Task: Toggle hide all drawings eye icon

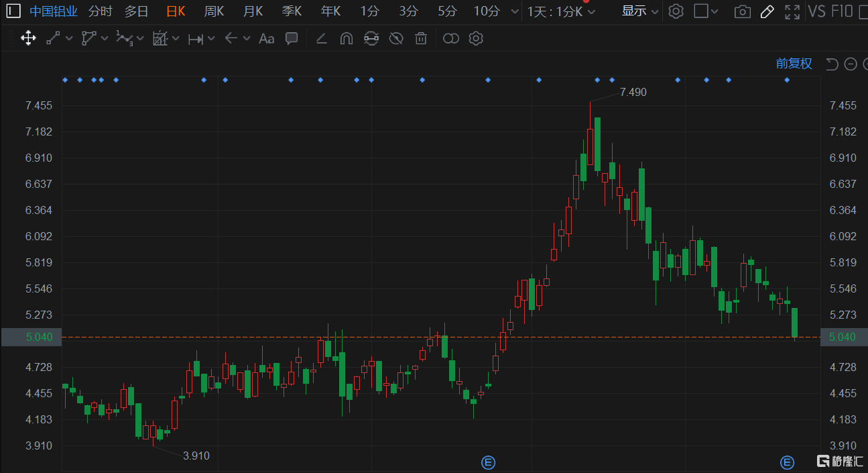Action: [396, 38]
